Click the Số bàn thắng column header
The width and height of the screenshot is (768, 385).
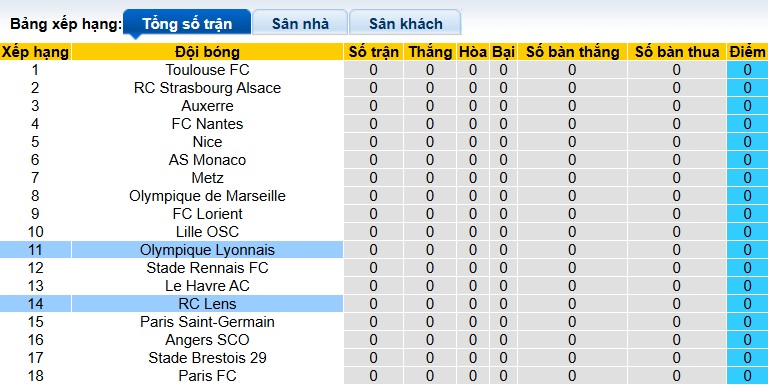click(572, 52)
